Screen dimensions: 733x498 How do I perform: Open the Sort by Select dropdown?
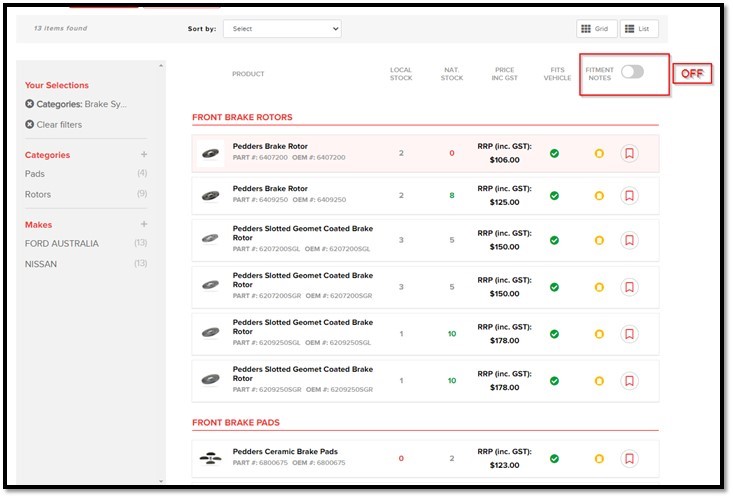tap(282, 29)
